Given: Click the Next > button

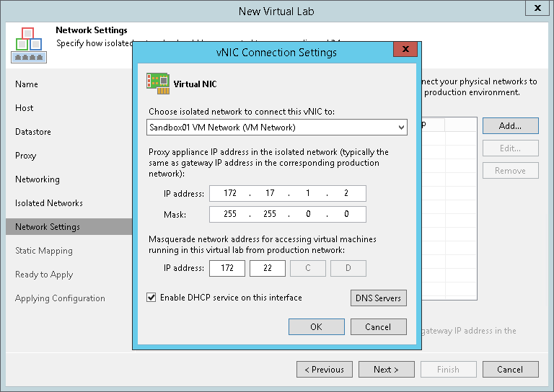Looking at the screenshot, I should coord(387,370).
